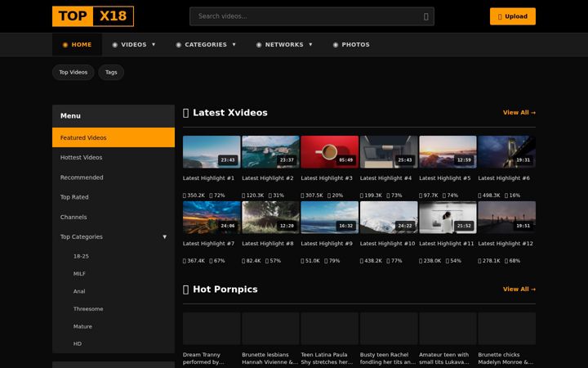Open the PHOTOS navigation item

(x=351, y=45)
